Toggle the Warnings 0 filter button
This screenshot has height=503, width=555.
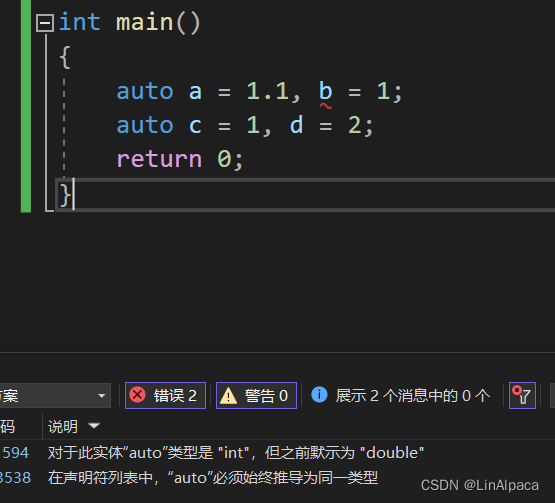[x=256, y=395]
